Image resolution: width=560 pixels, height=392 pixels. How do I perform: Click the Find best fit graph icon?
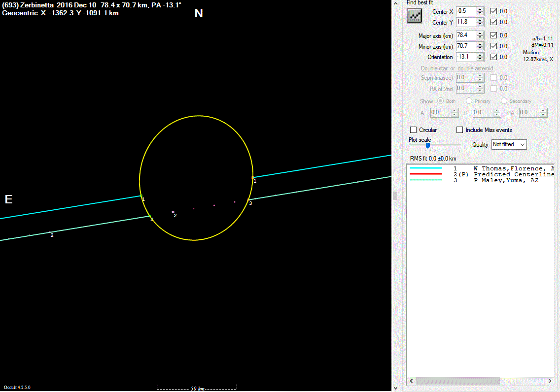coord(414,16)
